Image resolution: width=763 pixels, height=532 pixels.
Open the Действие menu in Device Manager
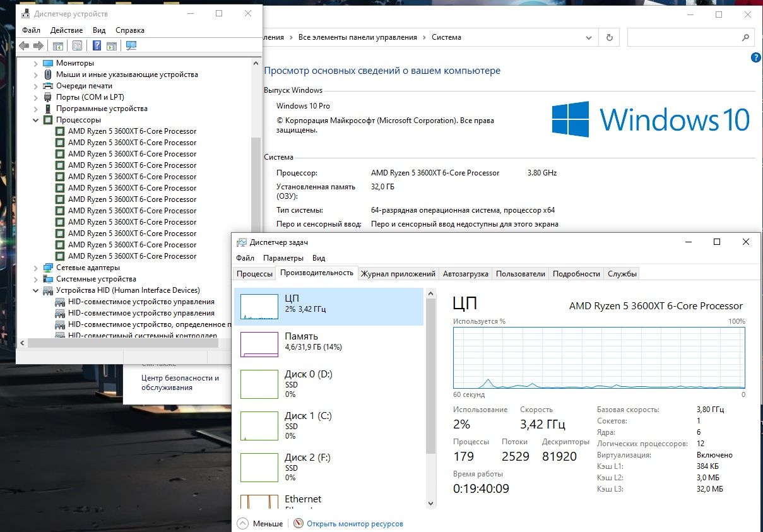coord(66,30)
